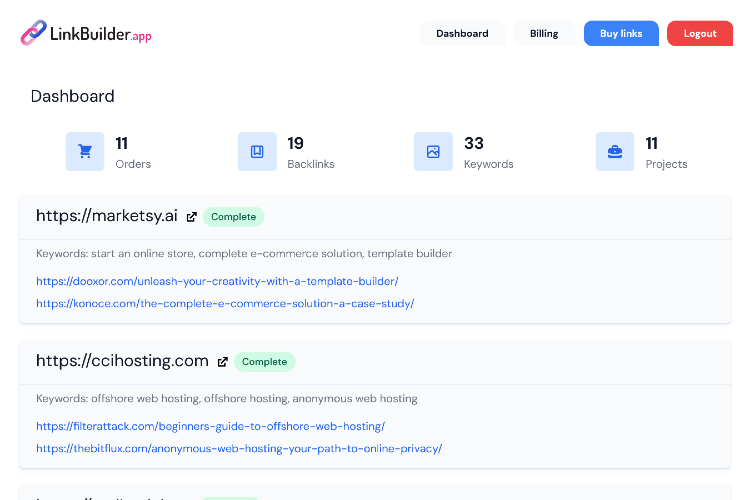Click the https://ccihosting.com project title
The width and height of the screenshot is (750, 500).
(122, 361)
